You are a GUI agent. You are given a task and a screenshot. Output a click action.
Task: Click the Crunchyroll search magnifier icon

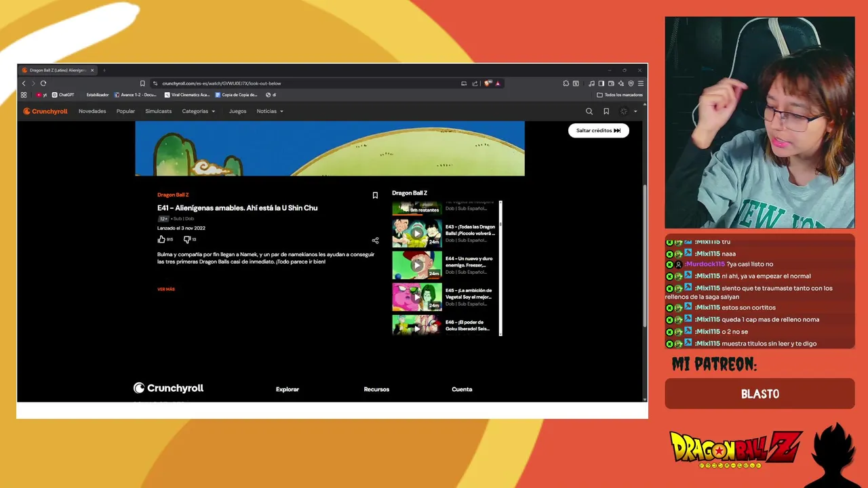(x=589, y=111)
